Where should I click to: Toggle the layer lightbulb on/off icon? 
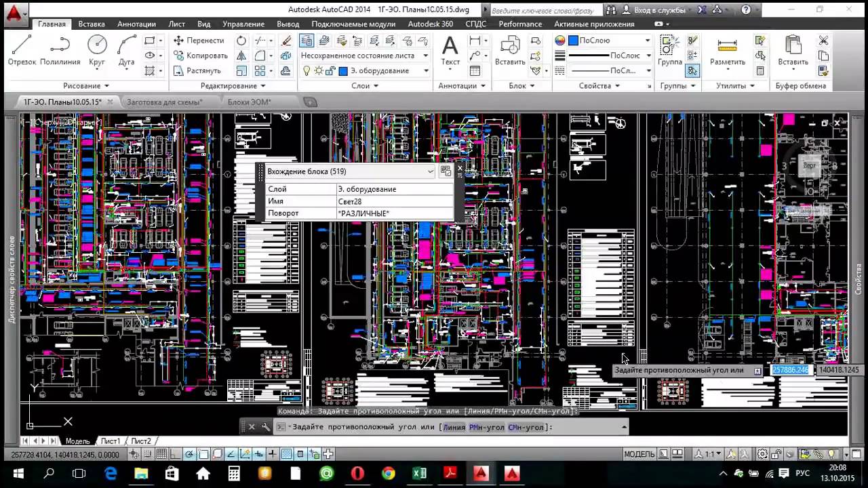click(307, 70)
